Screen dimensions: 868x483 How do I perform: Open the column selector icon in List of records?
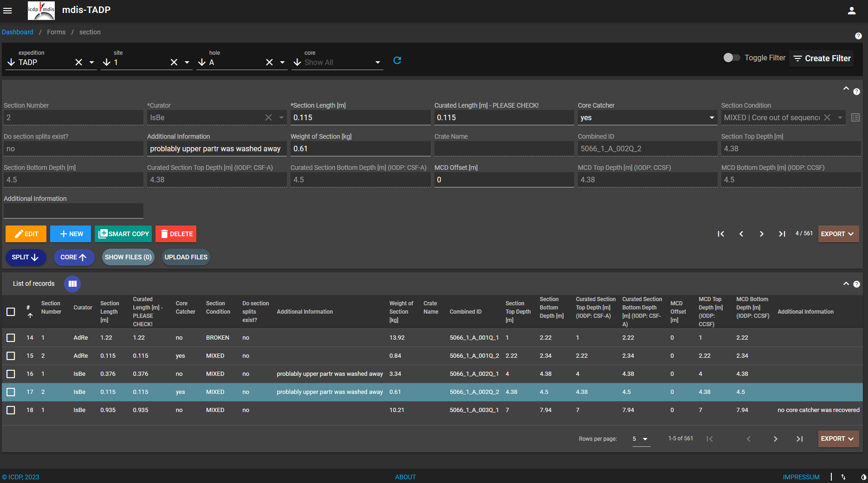(72, 283)
